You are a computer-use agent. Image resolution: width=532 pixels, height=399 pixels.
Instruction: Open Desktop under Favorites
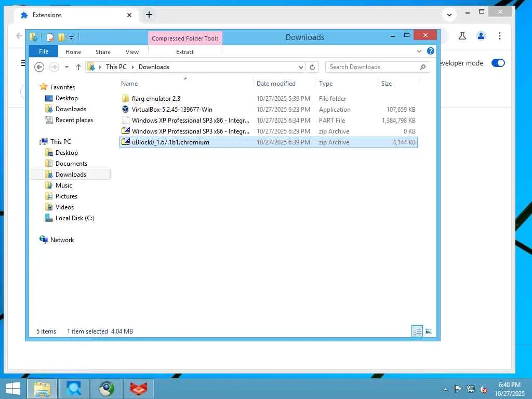pyautogui.click(x=66, y=98)
